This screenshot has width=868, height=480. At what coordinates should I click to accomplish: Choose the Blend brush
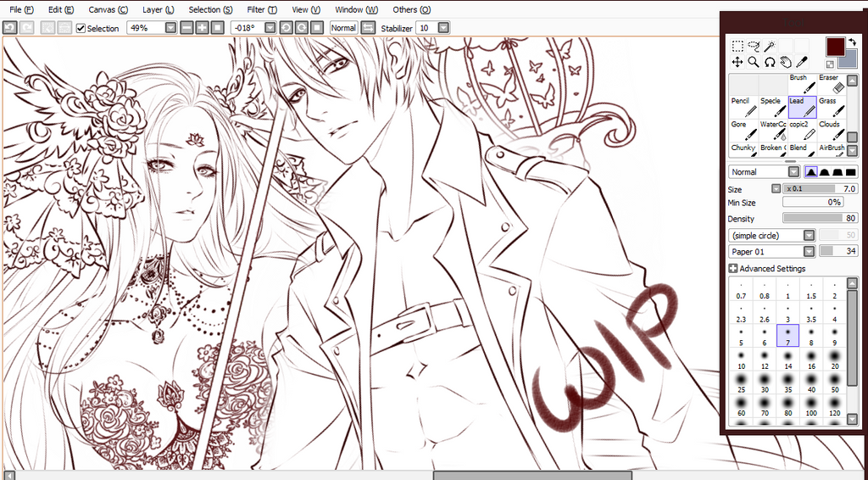click(x=802, y=150)
